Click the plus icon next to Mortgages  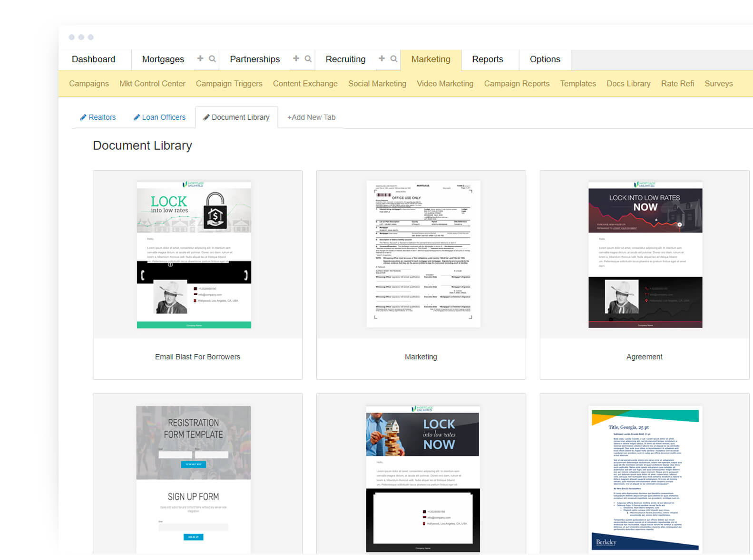point(200,58)
